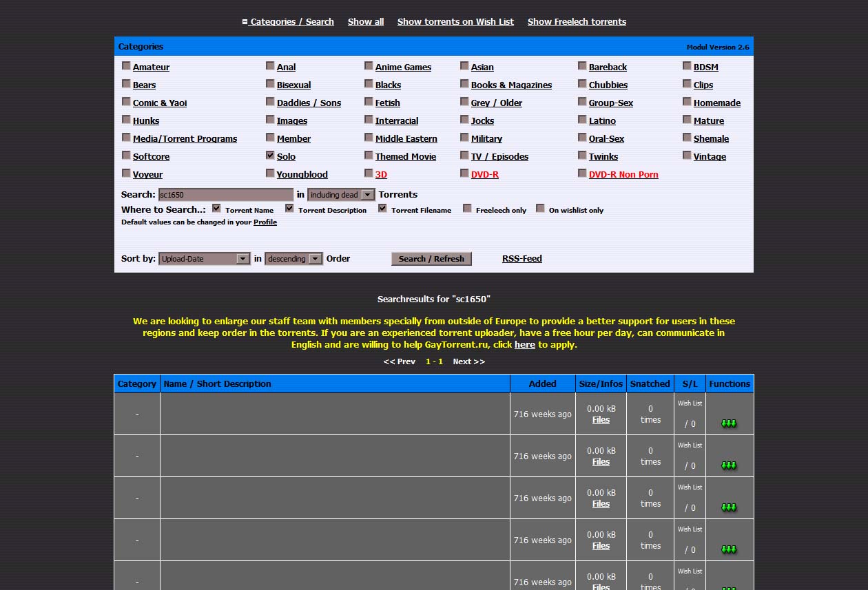
Task: Select the Show all menu link
Action: [366, 22]
